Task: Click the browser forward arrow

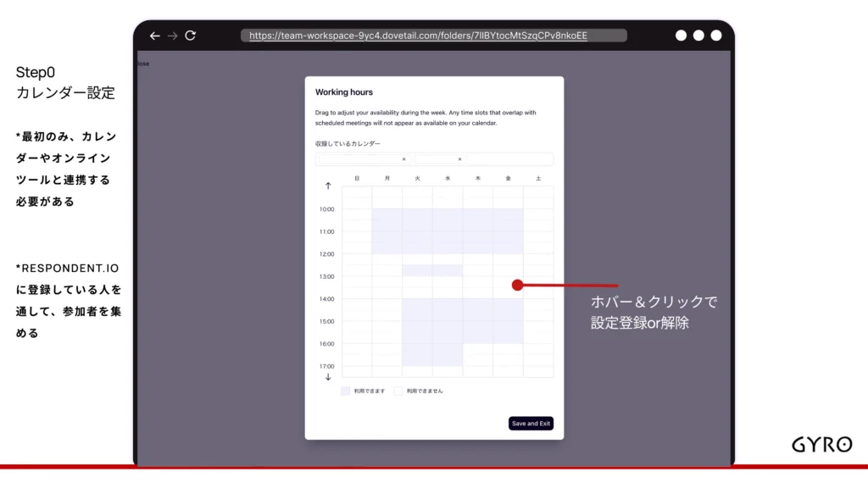Action: [172, 36]
